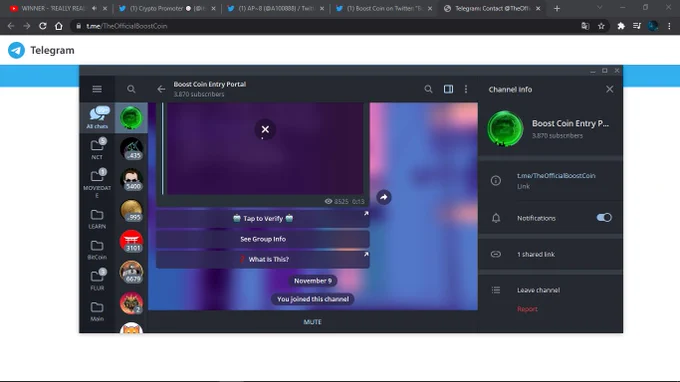
Task: Navigate back in browser
Action: click(x=11, y=26)
